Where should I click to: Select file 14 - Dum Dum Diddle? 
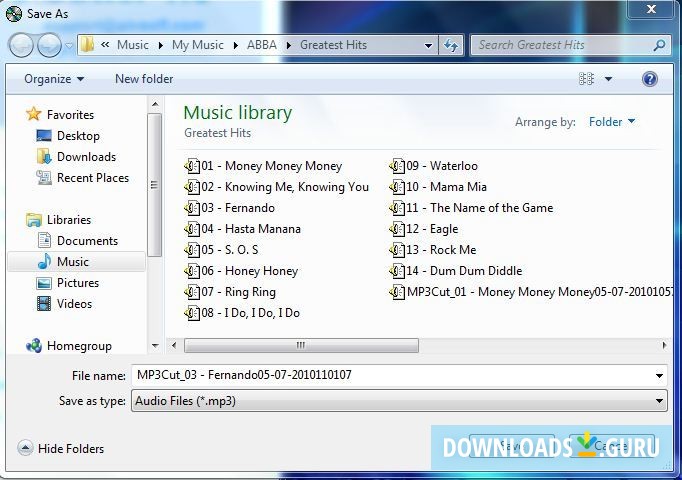click(456, 270)
